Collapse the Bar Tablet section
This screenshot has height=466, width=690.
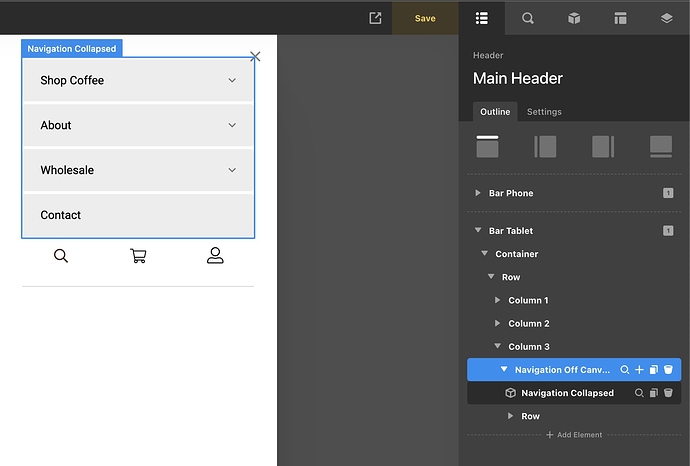(478, 231)
